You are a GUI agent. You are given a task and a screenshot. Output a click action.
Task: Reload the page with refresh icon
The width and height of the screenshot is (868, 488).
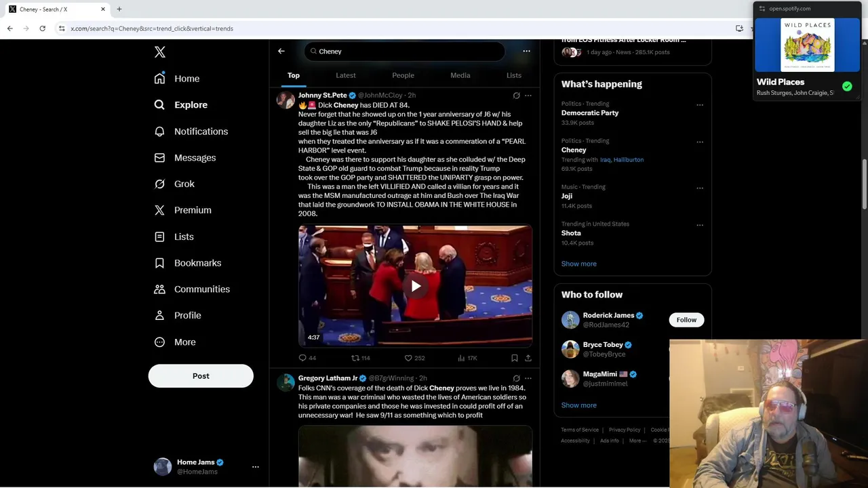pos(42,28)
